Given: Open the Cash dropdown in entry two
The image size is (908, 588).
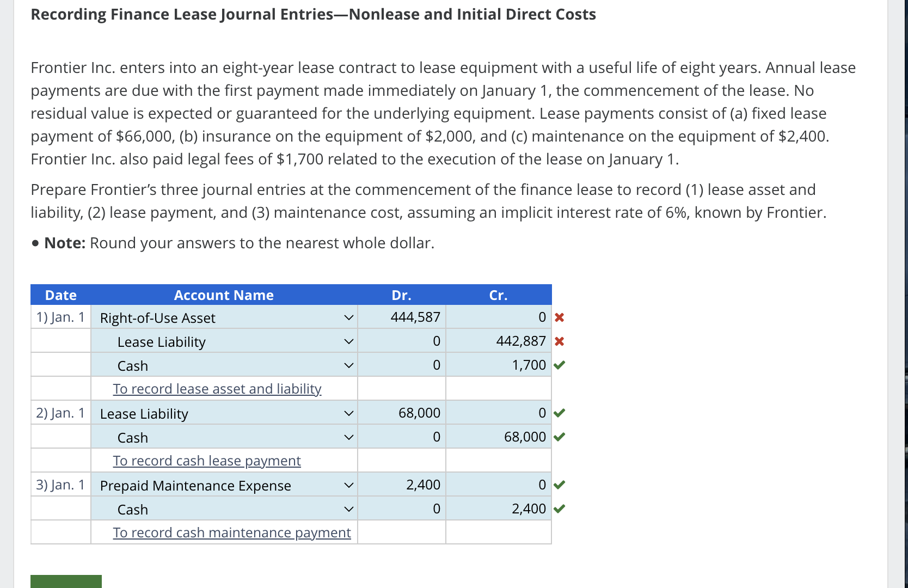Looking at the screenshot, I should coord(348,437).
